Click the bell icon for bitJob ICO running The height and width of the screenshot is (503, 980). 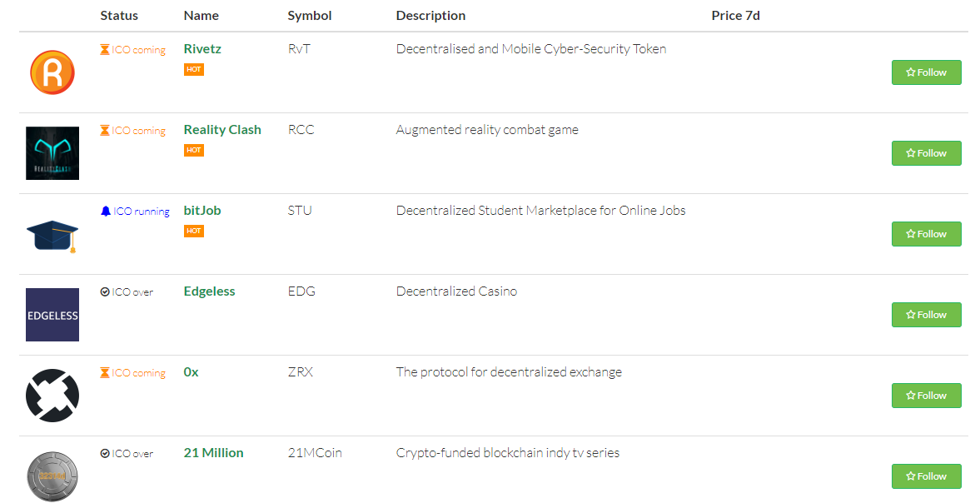(x=106, y=212)
